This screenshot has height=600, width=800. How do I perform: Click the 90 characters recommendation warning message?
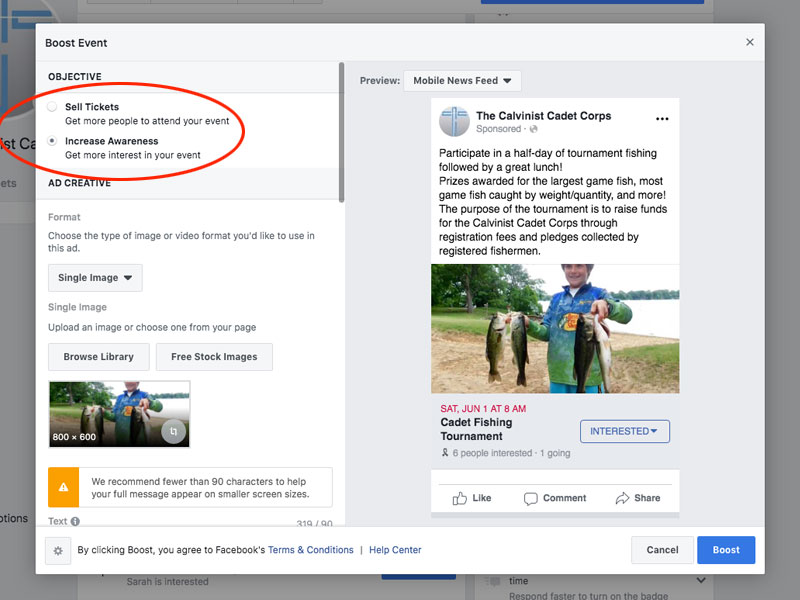200,487
